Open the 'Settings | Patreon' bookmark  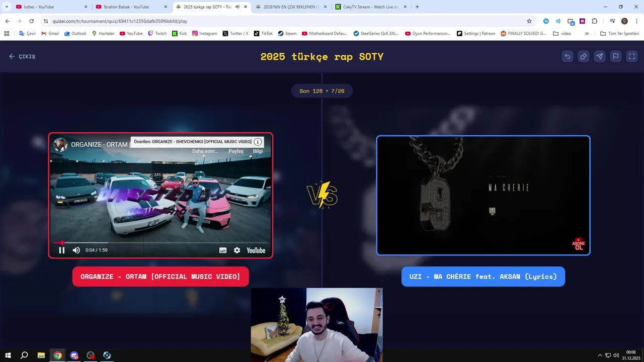pos(476,34)
